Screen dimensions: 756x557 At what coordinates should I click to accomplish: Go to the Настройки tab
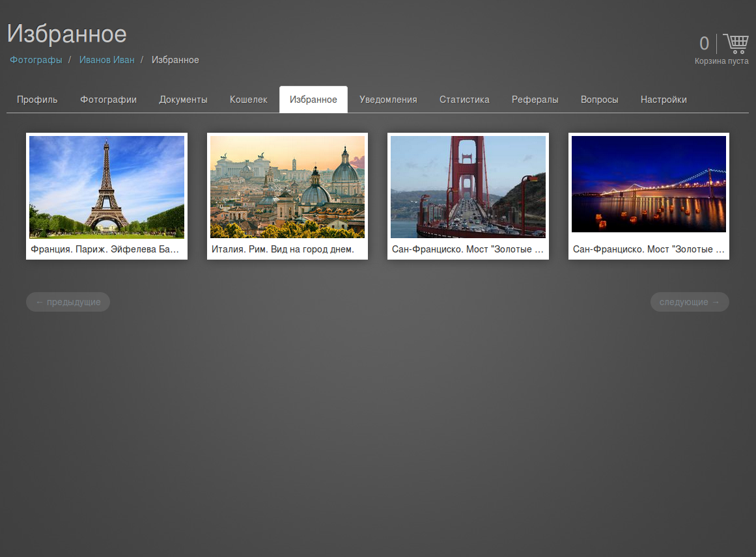tap(664, 100)
